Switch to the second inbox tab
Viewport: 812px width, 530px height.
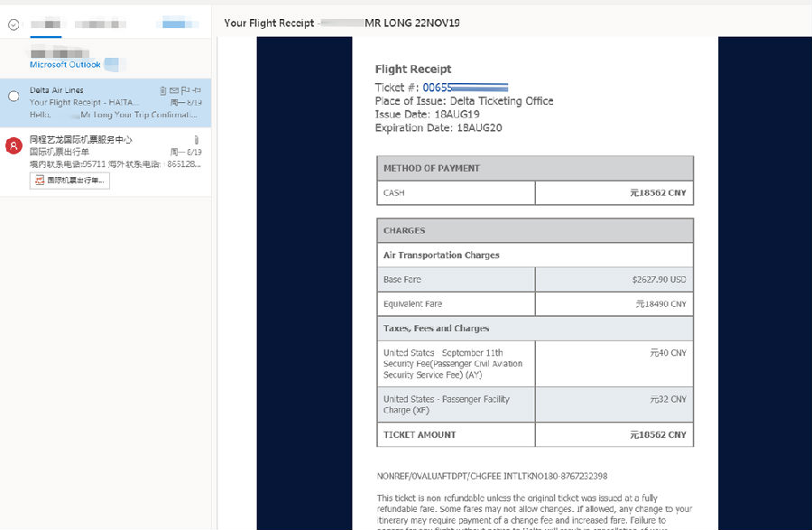[99, 24]
